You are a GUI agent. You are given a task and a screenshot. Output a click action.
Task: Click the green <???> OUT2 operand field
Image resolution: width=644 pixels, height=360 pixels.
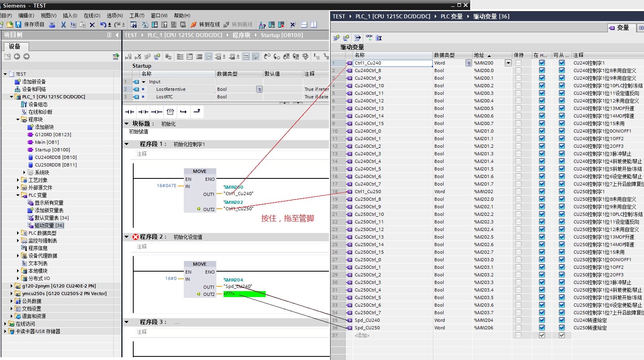click(244, 294)
